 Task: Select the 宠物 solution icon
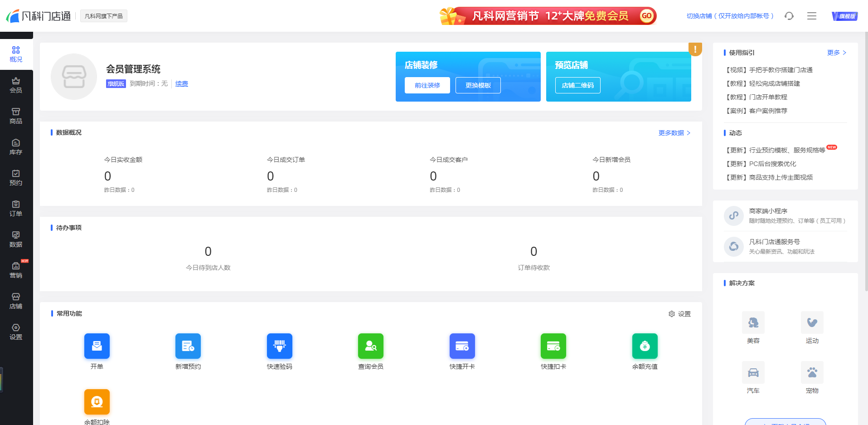[x=811, y=372]
